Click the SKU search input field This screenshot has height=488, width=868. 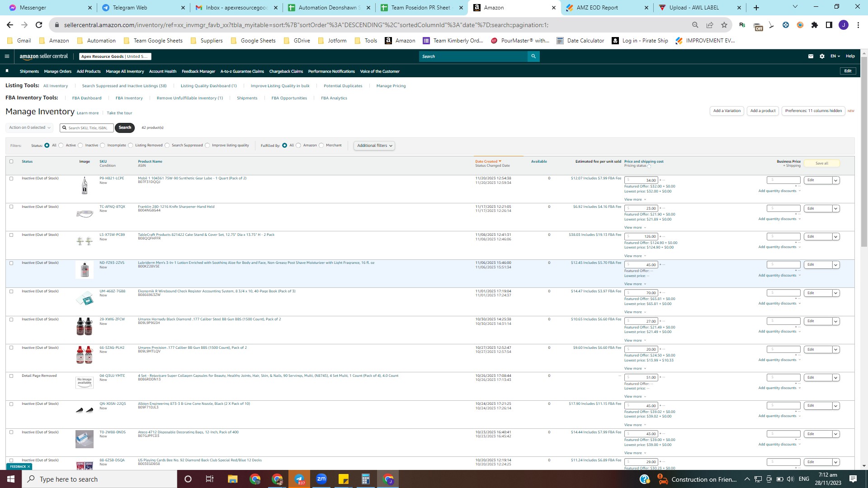click(87, 128)
